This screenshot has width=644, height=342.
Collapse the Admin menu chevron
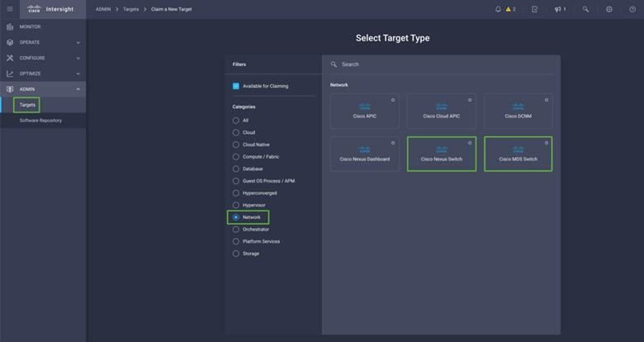(78, 89)
